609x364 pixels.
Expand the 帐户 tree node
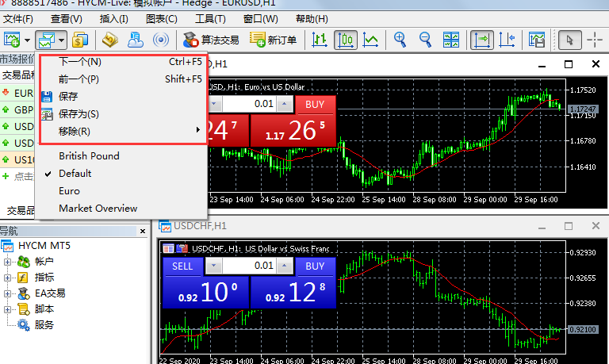point(8,261)
